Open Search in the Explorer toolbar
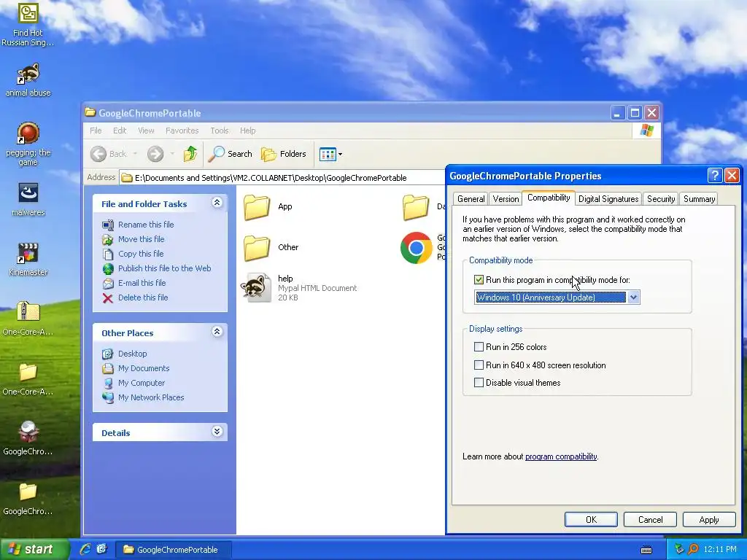The height and width of the screenshot is (560, 747). [x=231, y=154]
